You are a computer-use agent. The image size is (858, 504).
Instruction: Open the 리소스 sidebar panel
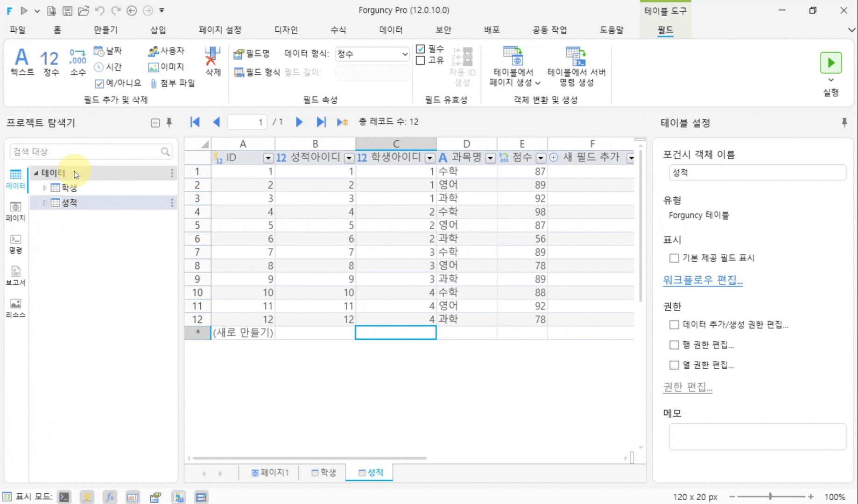(15, 308)
